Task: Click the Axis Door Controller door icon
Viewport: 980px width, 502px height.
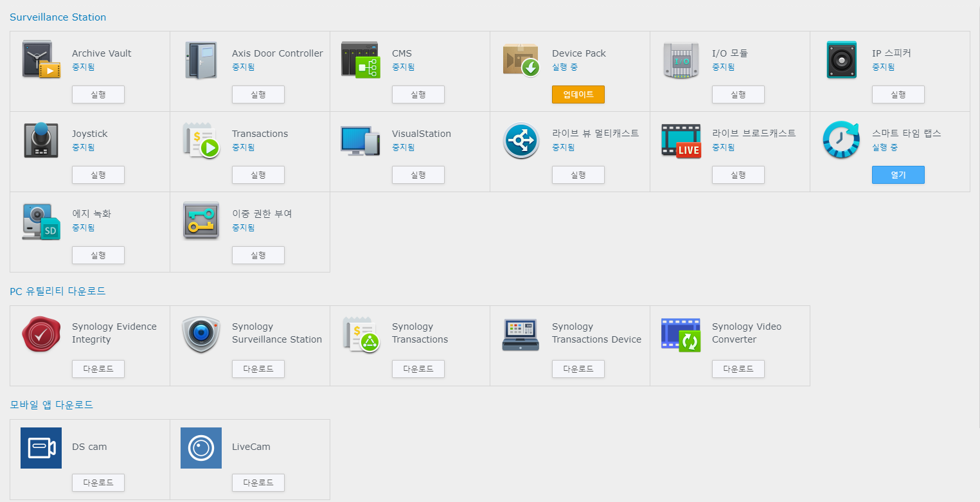Action: (201, 60)
